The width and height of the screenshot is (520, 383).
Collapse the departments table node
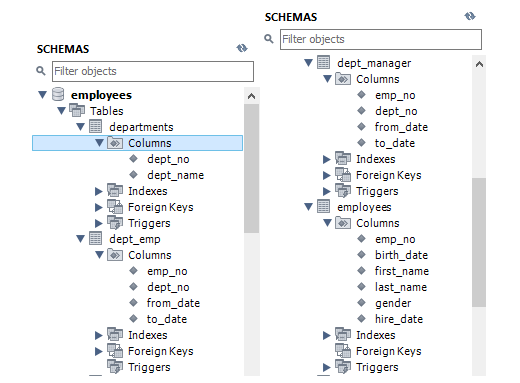pyautogui.click(x=80, y=127)
